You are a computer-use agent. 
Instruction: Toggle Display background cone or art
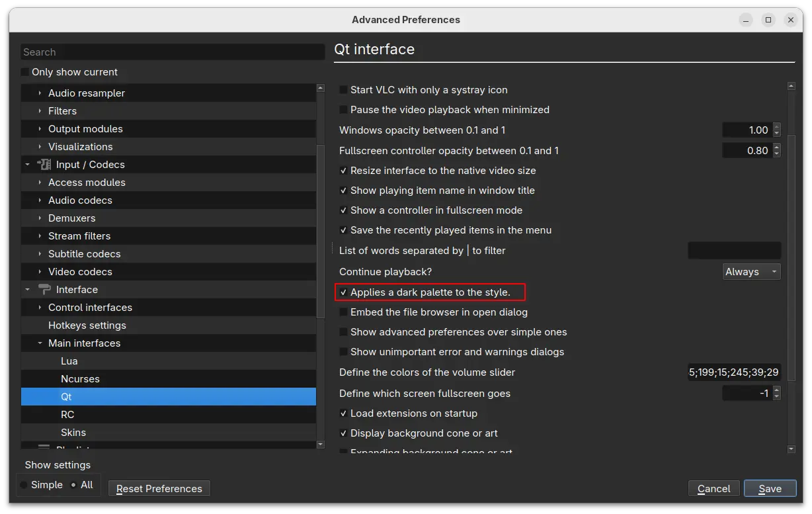click(x=343, y=433)
